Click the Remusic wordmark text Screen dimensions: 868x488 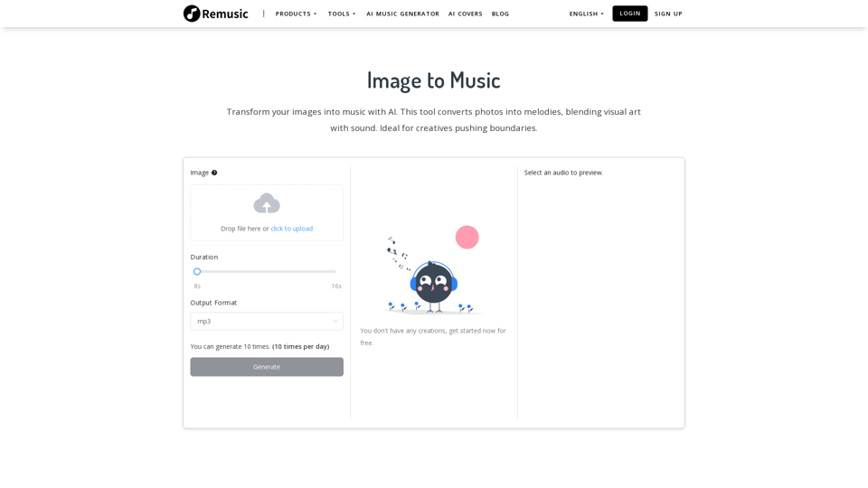pos(225,14)
